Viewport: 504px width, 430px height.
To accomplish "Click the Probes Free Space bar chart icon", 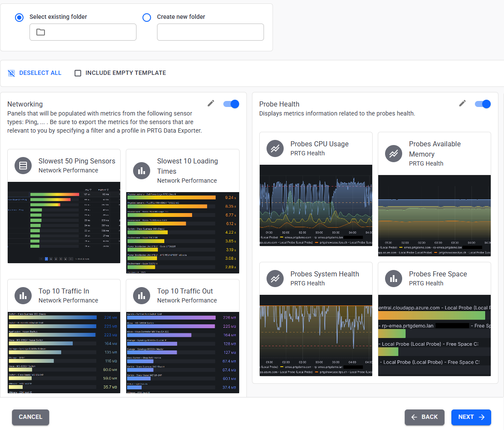I will pos(394,279).
